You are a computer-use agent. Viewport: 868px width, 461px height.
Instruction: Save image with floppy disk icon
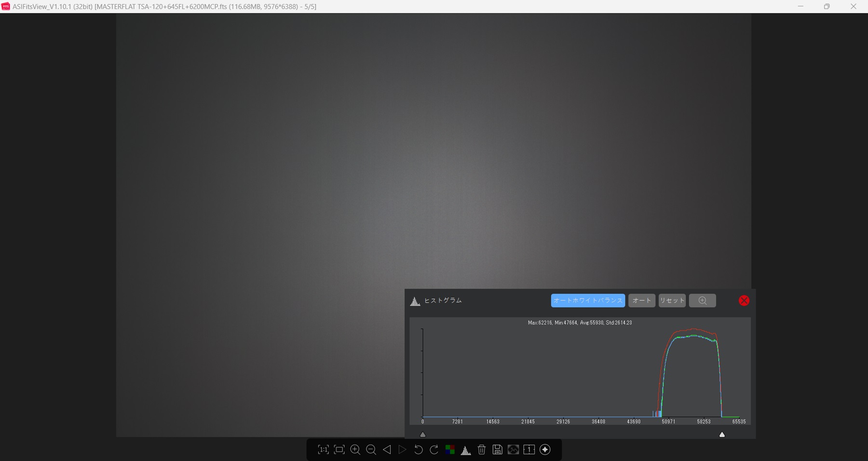point(497,449)
